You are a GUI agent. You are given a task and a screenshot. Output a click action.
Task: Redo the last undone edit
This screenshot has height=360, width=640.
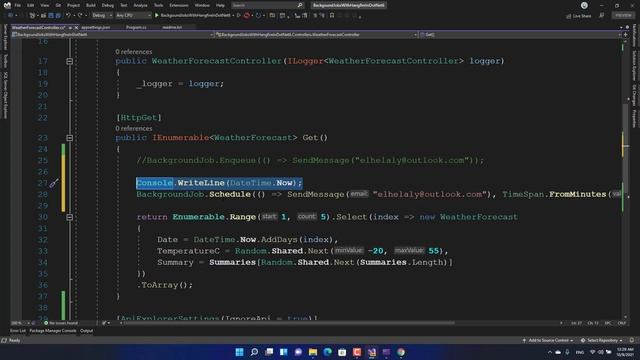pyautogui.click(x=80, y=16)
